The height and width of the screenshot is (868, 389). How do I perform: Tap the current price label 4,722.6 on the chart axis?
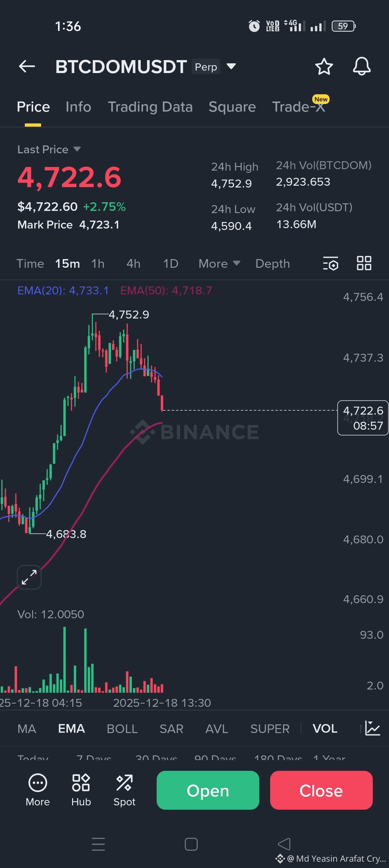tap(363, 418)
